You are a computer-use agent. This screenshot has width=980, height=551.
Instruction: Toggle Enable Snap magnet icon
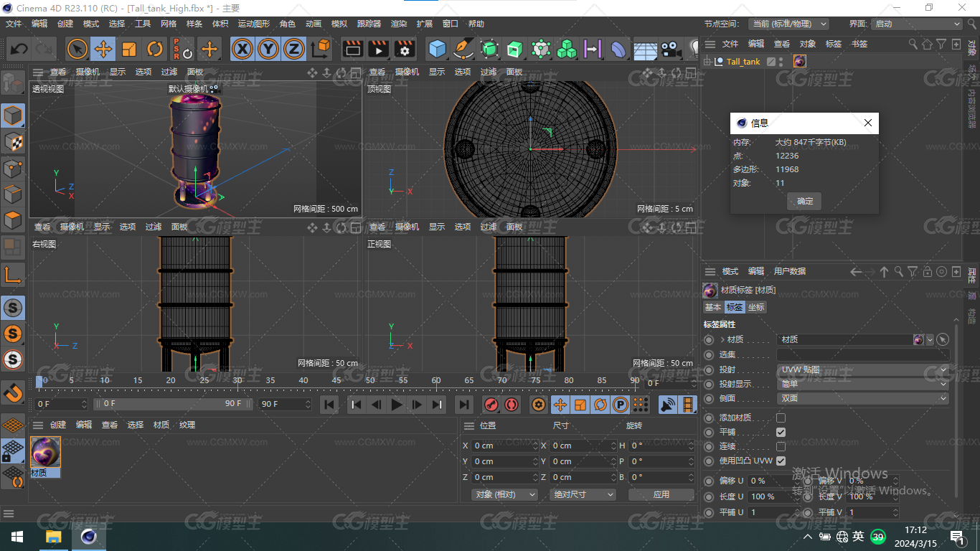(13, 392)
